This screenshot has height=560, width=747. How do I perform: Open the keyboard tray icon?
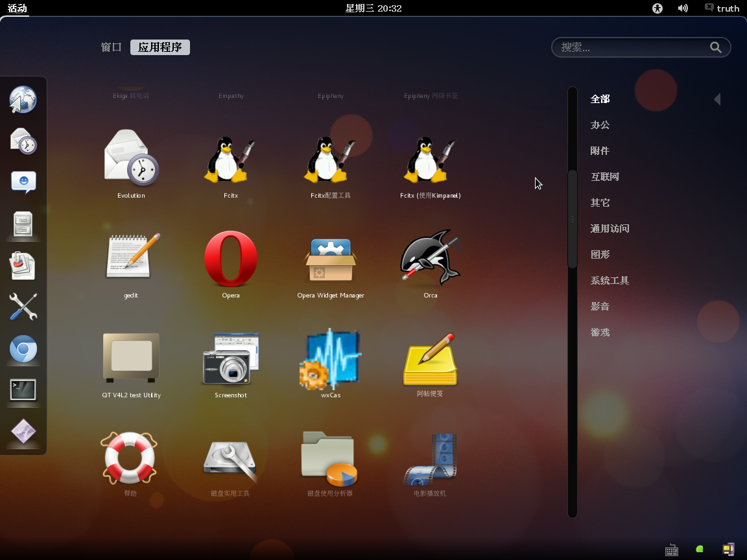pos(672,550)
